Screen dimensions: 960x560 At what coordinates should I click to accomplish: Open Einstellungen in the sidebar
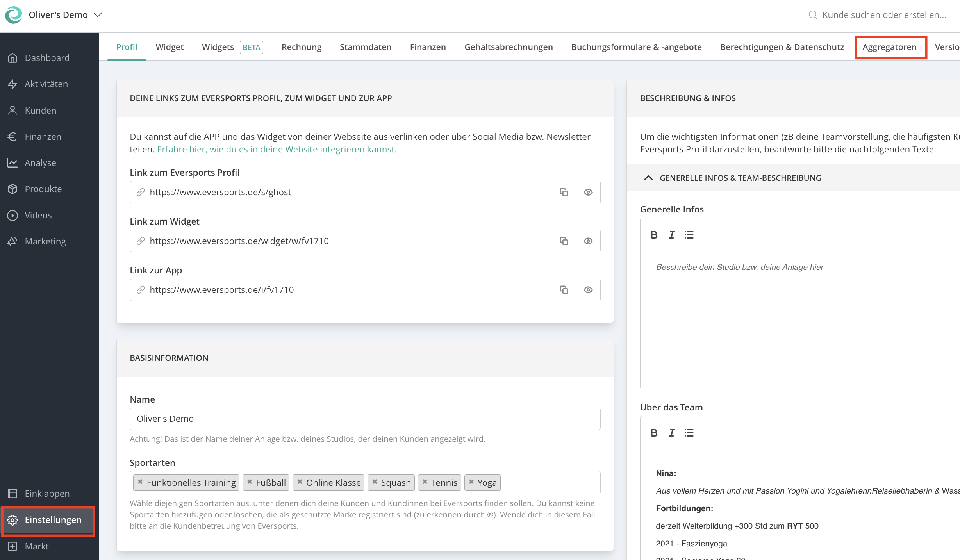[x=48, y=520]
